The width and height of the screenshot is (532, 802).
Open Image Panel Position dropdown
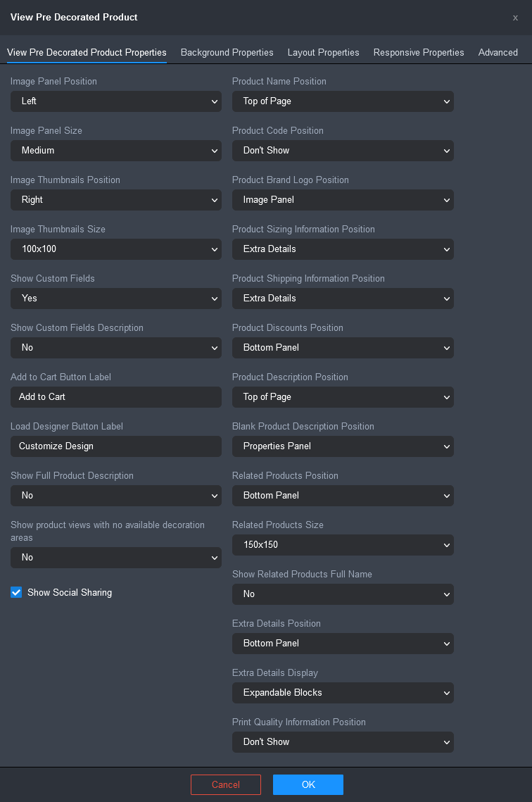[x=116, y=101]
